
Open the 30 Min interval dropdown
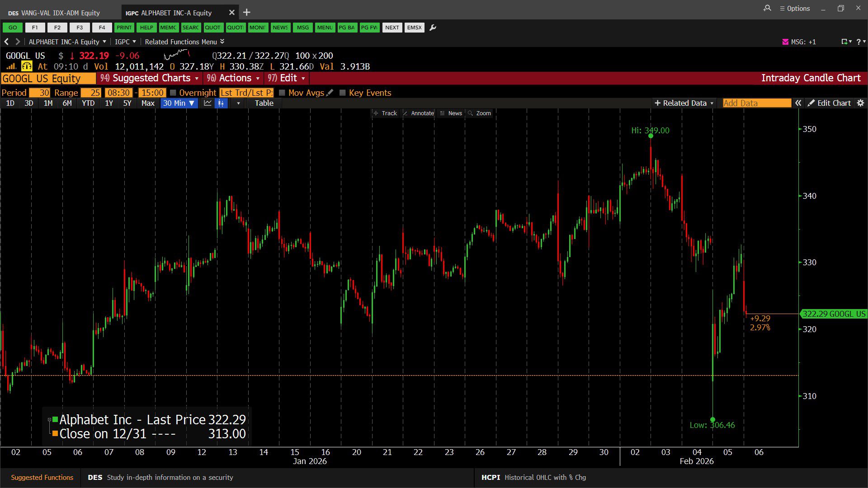click(179, 103)
